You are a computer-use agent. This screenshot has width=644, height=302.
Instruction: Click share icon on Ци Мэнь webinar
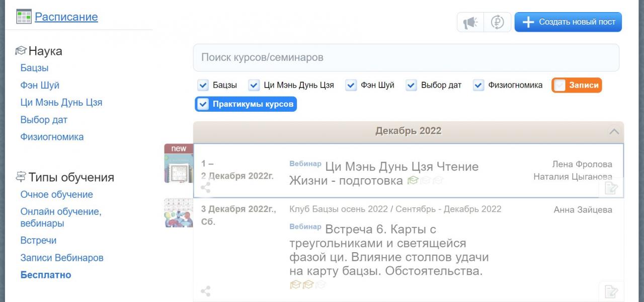(x=205, y=188)
